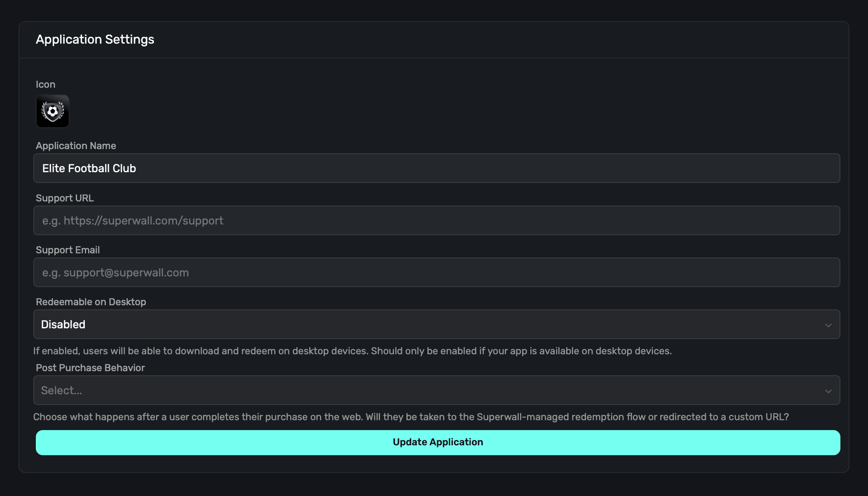The width and height of the screenshot is (868, 496).
Task: Click the Redeemable on Desktop label
Action: click(91, 302)
